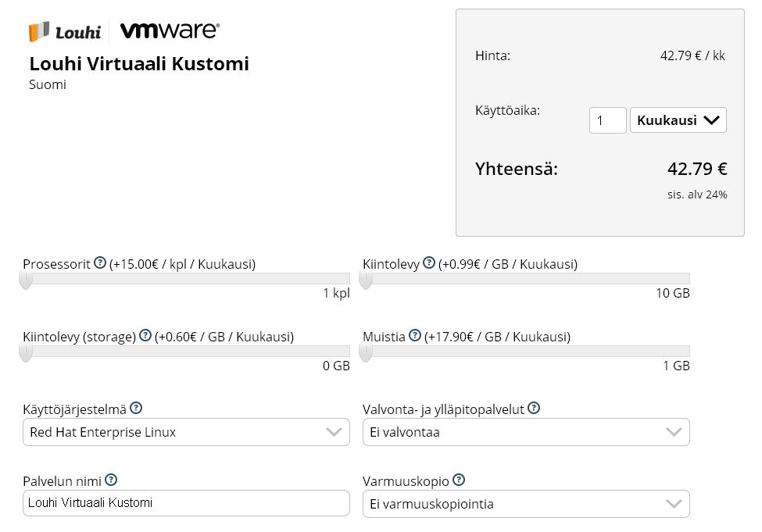The image size is (762, 532).
Task: Open the Red Hat Enterprise Linux dropdown
Action: pos(186,432)
